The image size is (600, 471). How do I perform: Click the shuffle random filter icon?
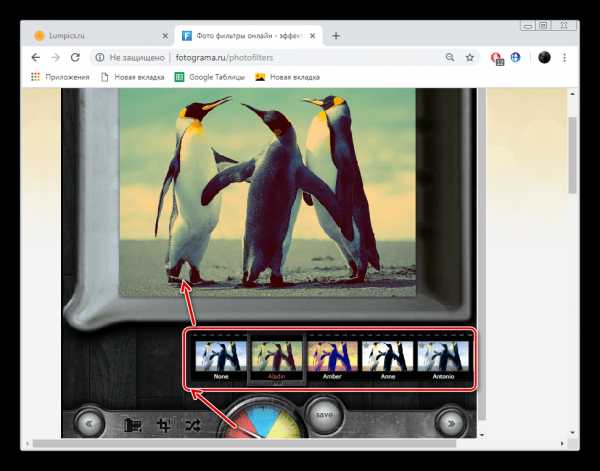coord(192,425)
